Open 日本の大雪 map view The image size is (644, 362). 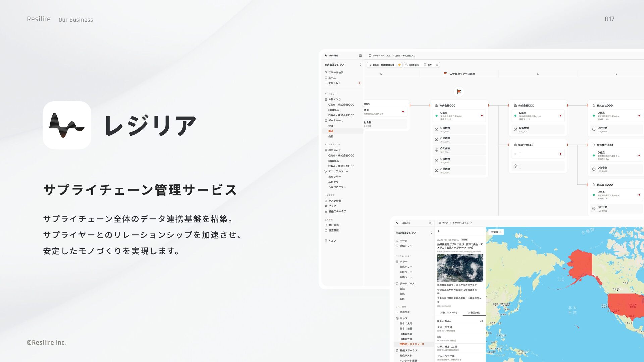[406, 339]
